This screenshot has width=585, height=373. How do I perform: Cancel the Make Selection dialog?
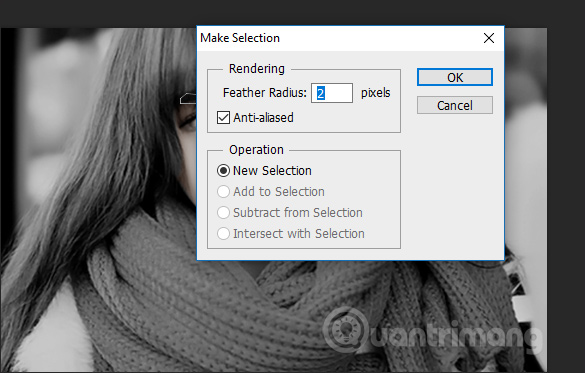coord(455,106)
